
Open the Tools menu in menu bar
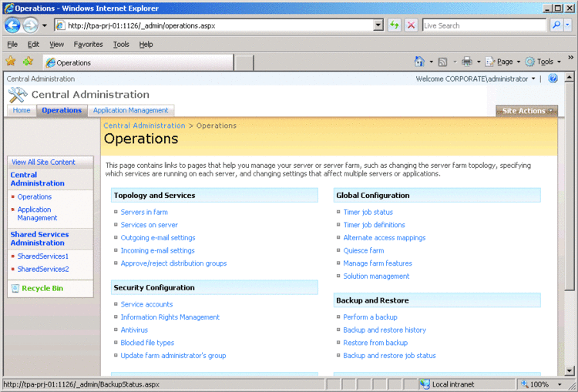tap(121, 44)
